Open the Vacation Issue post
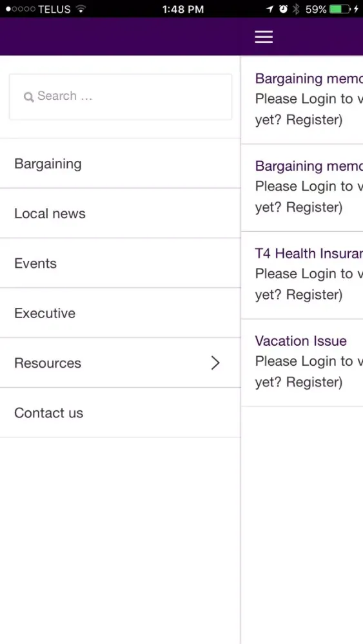Viewport: 363px width, 644px height. coord(301,341)
